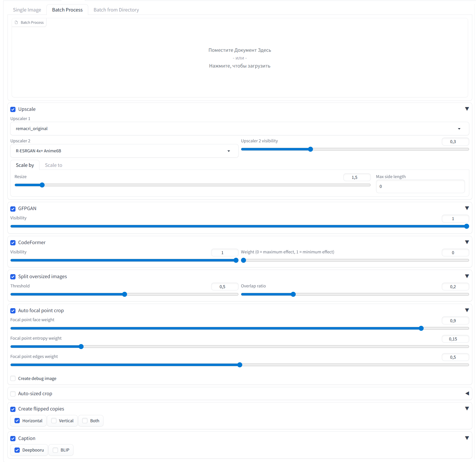Collapse the CodeFormer section arrow
Viewport: 476px width, 462px height.
(x=467, y=242)
